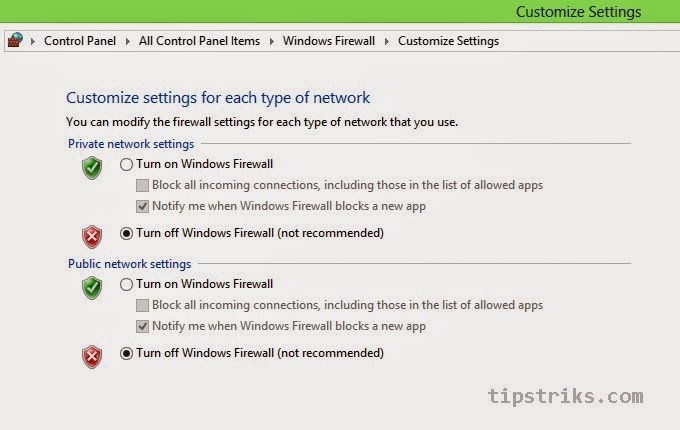
Task: Navigate to All Control Panel Items breadcrumb
Action: coord(199,41)
